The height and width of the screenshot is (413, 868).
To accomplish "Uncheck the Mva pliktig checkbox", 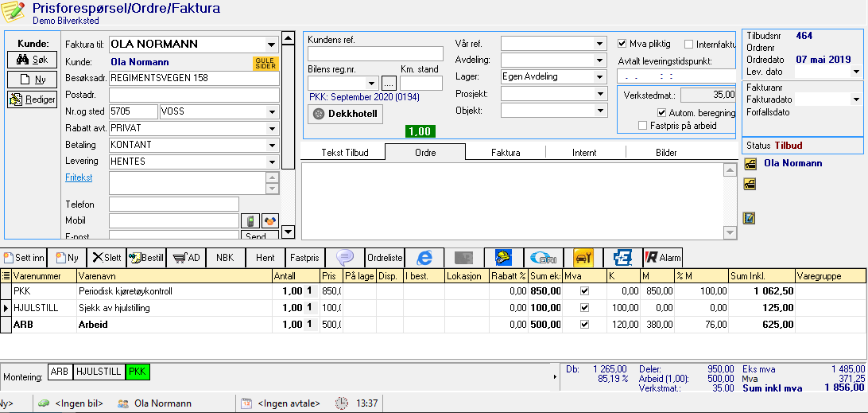I will pyautogui.click(x=622, y=44).
